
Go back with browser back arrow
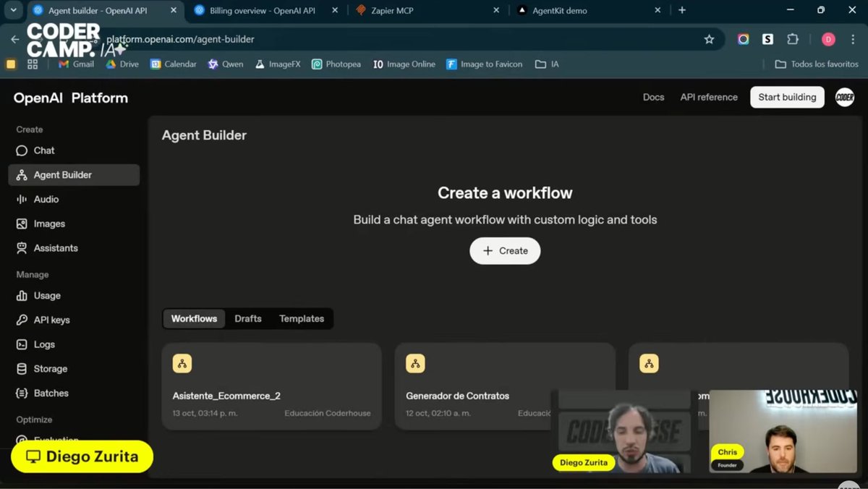(15, 39)
